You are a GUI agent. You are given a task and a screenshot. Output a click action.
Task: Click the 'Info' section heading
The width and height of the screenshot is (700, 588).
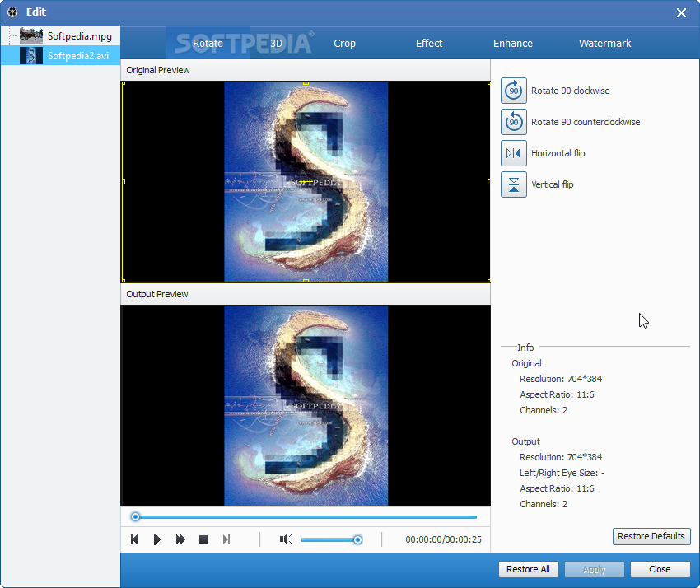point(525,348)
